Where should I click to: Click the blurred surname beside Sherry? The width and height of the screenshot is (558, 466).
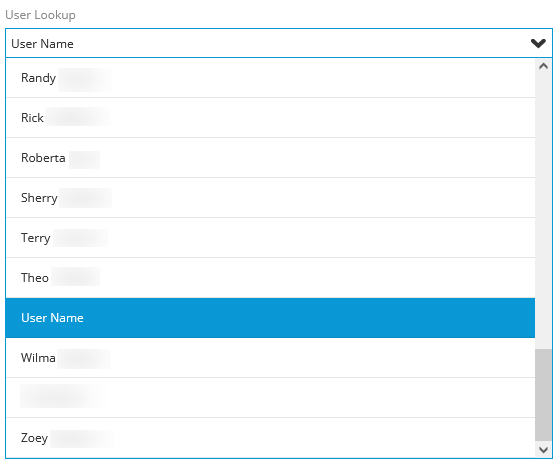[85, 198]
